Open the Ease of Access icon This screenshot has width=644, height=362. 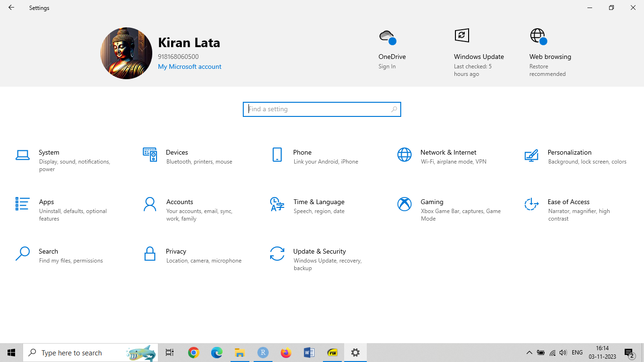(531, 204)
